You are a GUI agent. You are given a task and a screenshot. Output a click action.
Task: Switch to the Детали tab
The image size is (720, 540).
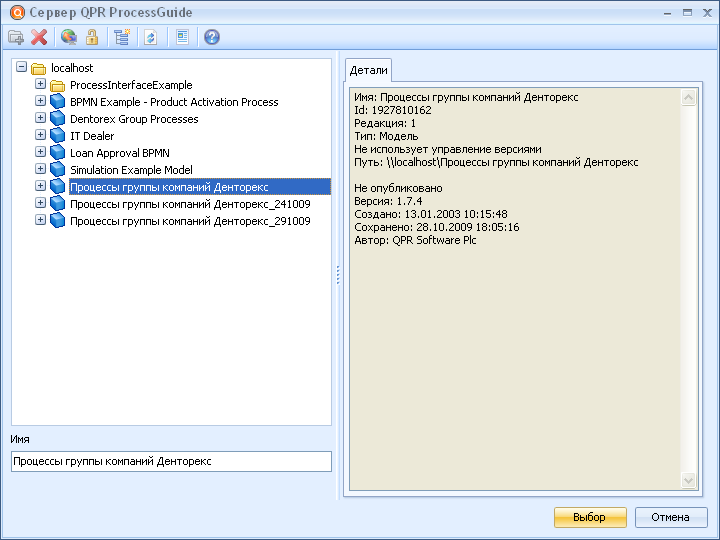click(368, 70)
